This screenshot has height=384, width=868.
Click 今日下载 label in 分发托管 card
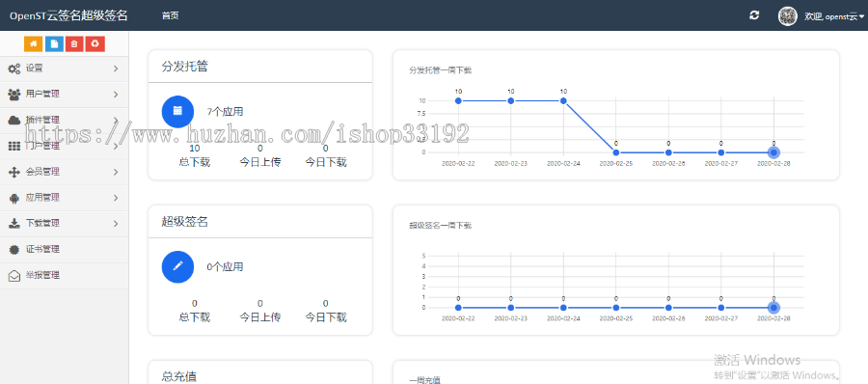coord(326,162)
